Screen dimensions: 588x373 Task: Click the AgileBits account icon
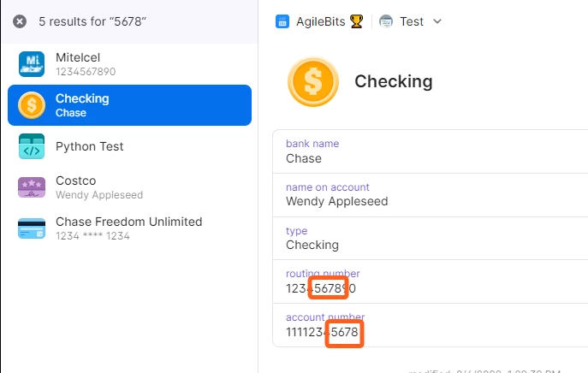click(282, 21)
